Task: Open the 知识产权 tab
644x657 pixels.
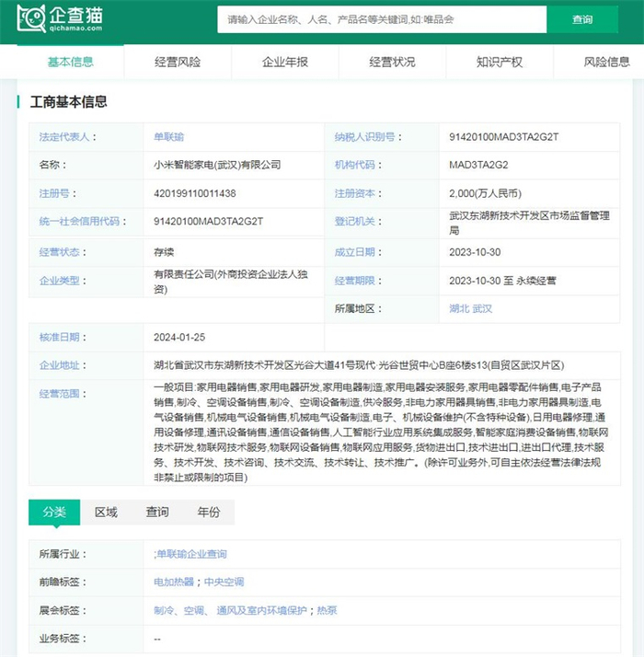Action: coord(500,62)
